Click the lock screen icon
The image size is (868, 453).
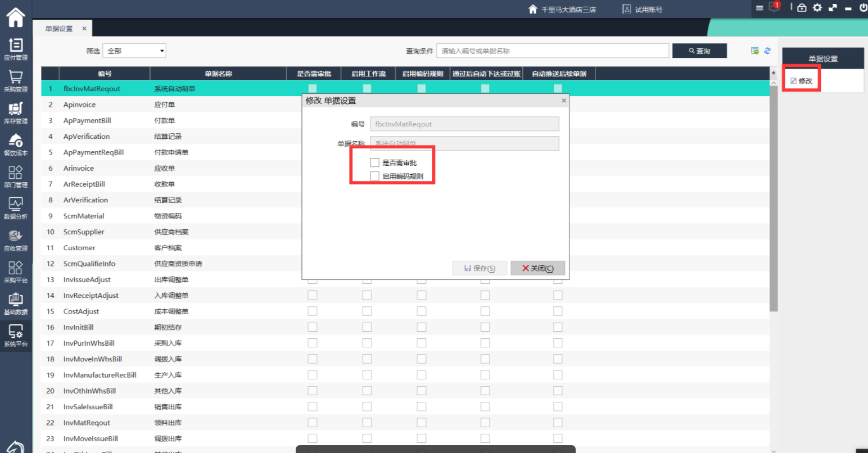(x=802, y=8)
